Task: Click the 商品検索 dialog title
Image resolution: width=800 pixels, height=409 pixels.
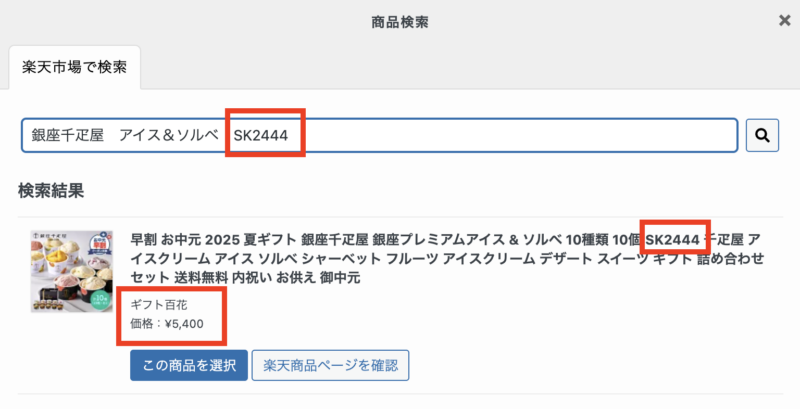Action: [400, 22]
